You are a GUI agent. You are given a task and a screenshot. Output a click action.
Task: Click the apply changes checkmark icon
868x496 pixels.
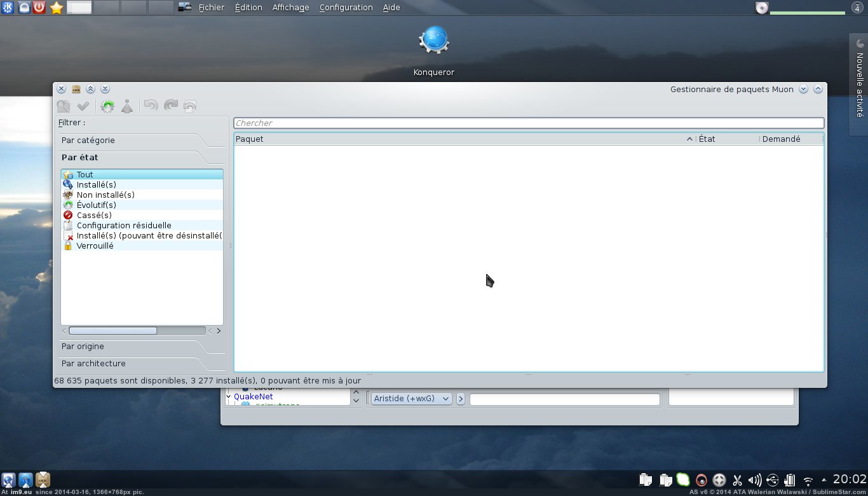(83, 106)
